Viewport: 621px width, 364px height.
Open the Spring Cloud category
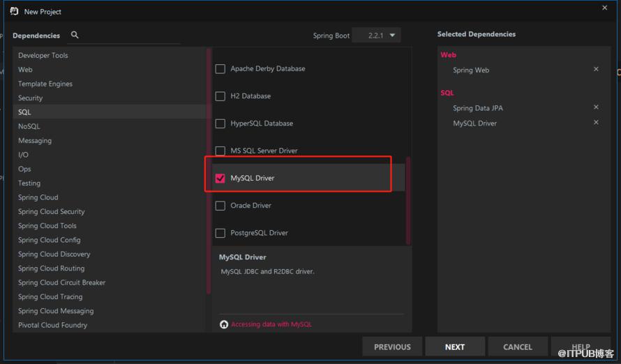click(x=110, y=197)
